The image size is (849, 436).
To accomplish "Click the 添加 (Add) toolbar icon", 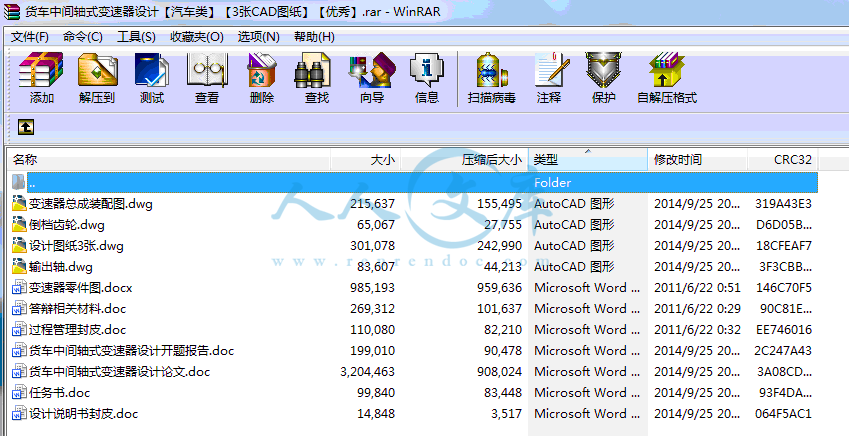I will pyautogui.click(x=41, y=70).
